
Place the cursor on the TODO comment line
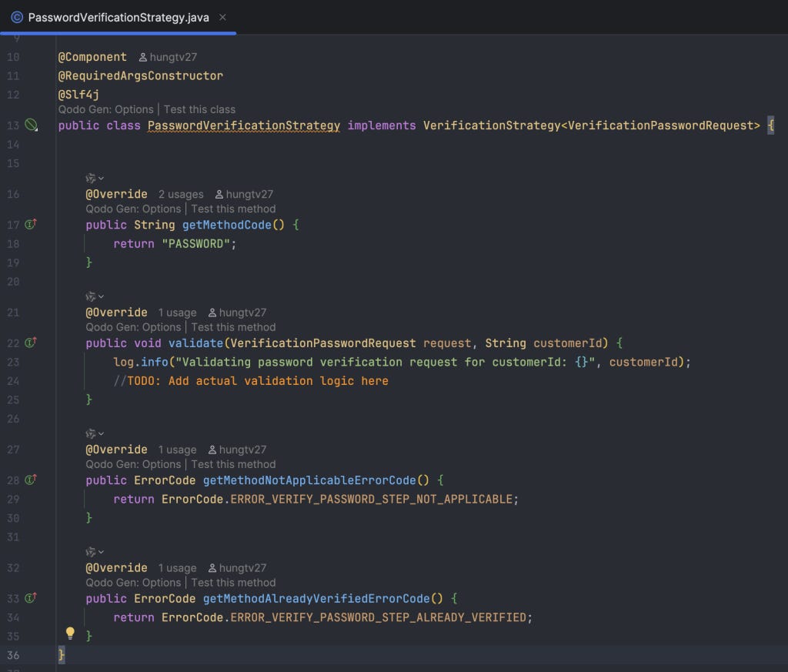point(251,381)
